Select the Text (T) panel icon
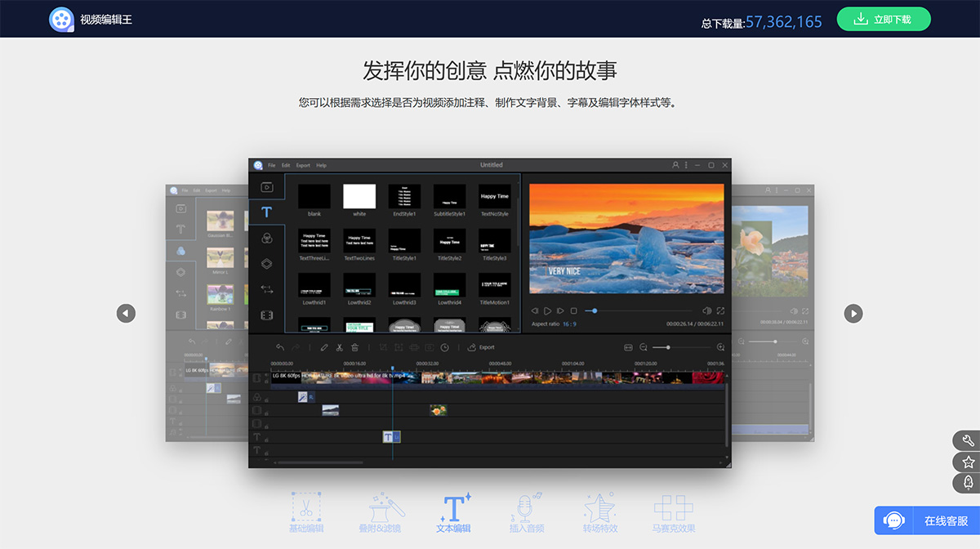The width and height of the screenshot is (980, 549). (266, 212)
